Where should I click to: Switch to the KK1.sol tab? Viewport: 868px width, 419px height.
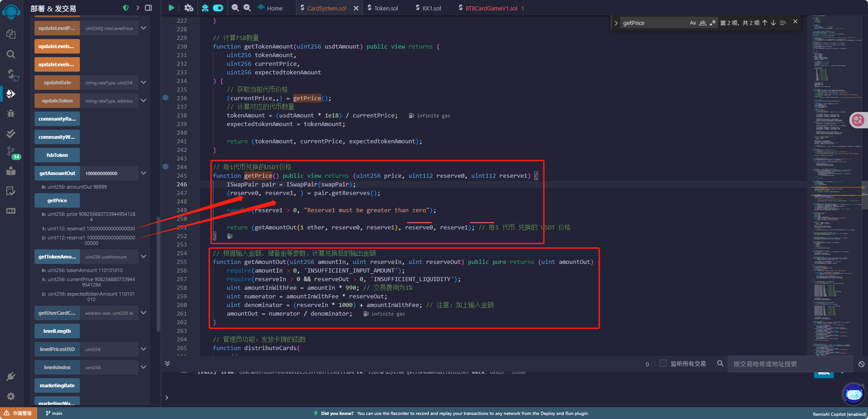pyautogui.click(x=428, y=8)
